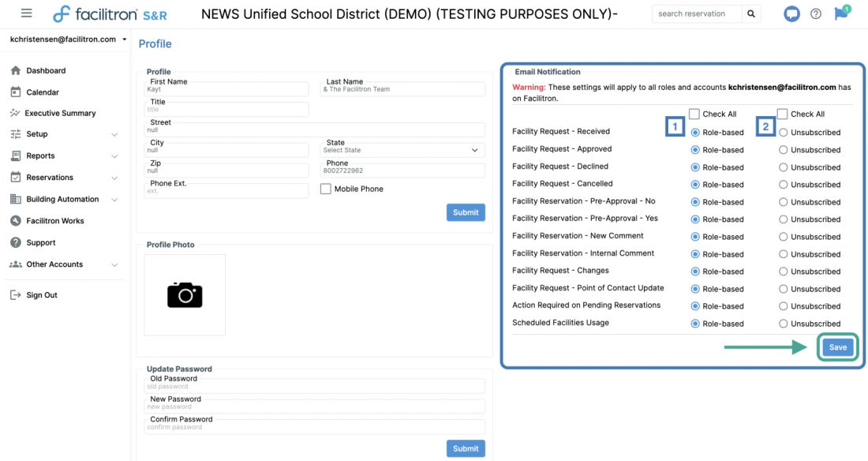Image resolution: width=868 pixels, height=461 pixels.
Task: Select Unsubscribed for Scheduled Facilities Usage
Action: point(784,324)
